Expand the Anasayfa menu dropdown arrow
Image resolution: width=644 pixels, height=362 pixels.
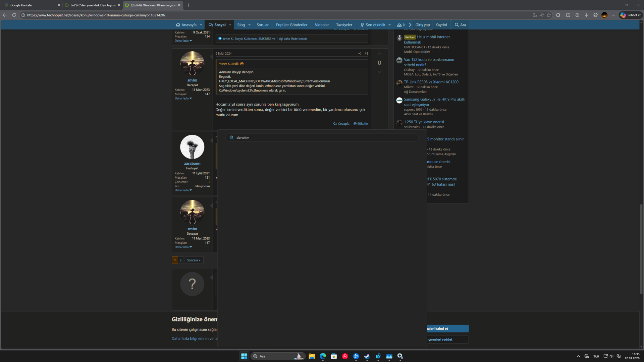[201, 25]
